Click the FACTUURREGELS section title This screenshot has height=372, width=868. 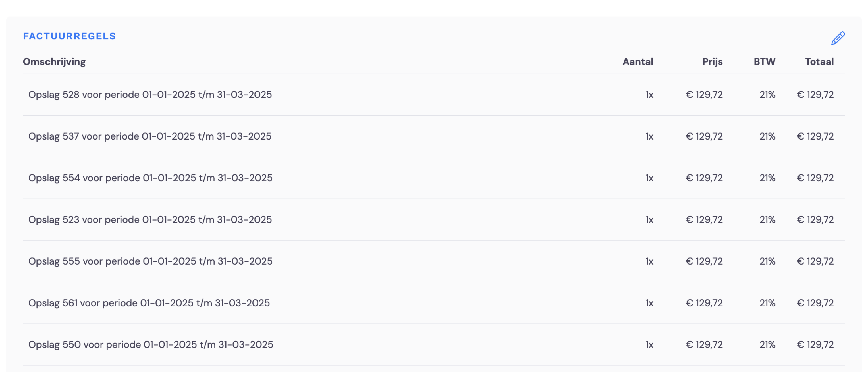point(69,36)
